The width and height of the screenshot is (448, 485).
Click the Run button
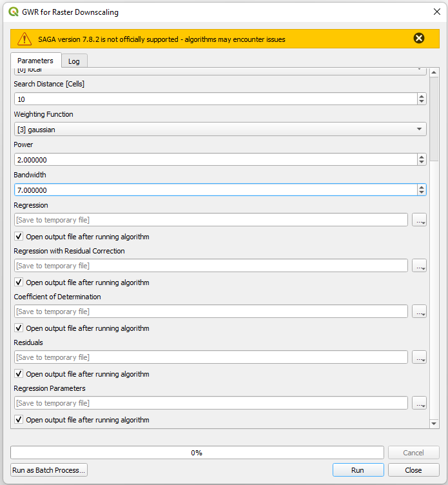[358, 470]
